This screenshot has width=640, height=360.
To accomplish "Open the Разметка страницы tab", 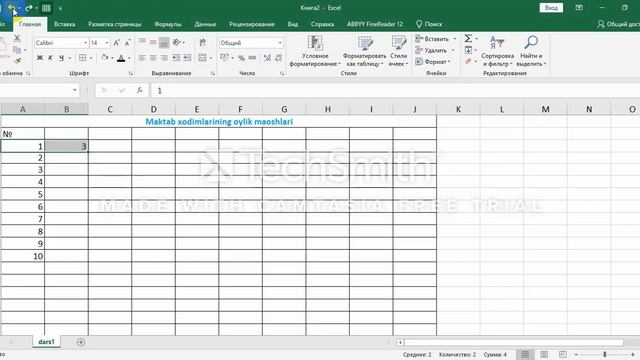I will [115, 24].
